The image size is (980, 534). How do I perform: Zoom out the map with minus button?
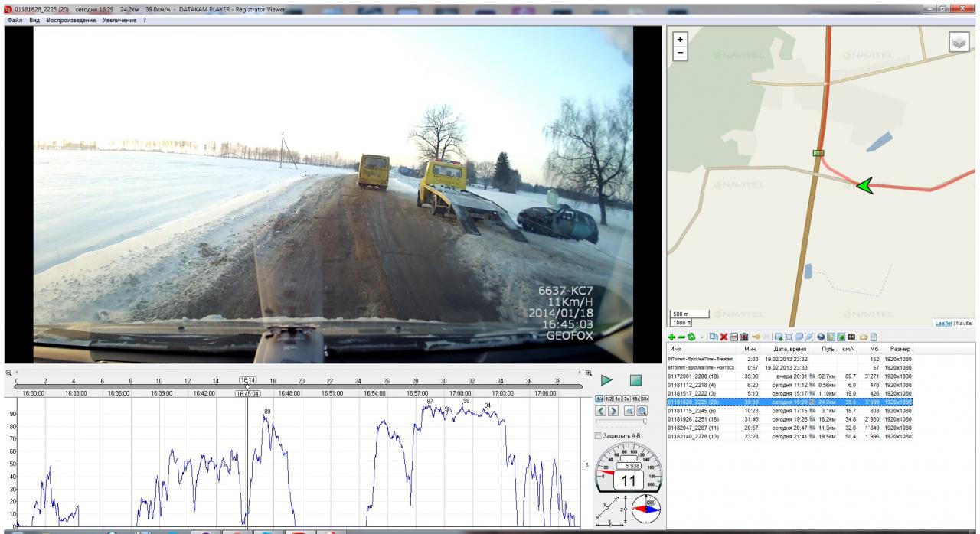pyautogui.click(x=678, y=52)
